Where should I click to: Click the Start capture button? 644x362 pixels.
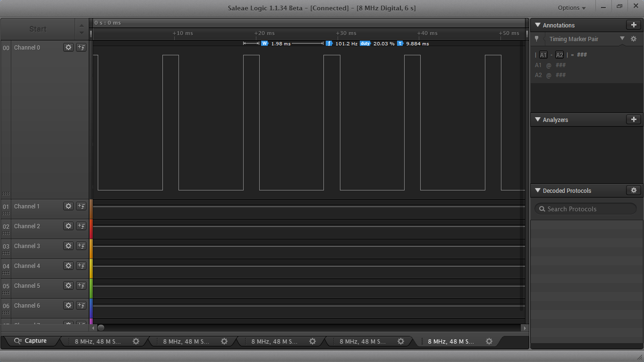click(38, 29)
